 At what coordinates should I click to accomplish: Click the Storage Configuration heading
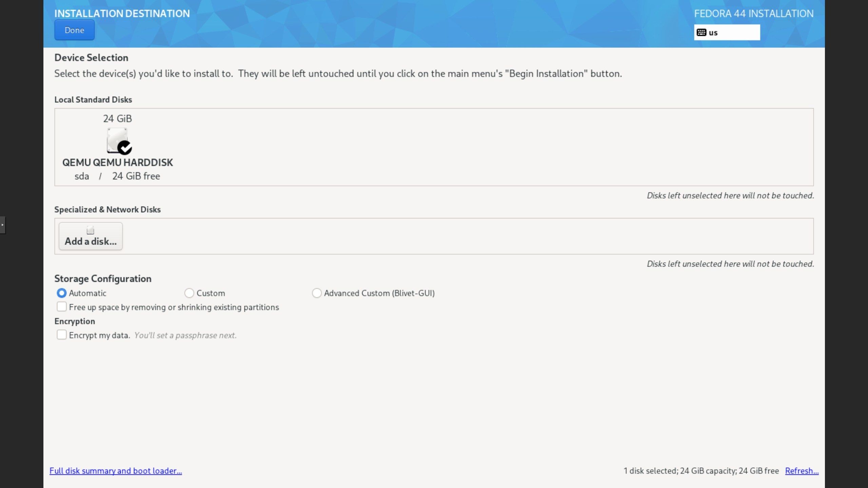[x=103, y=279]
